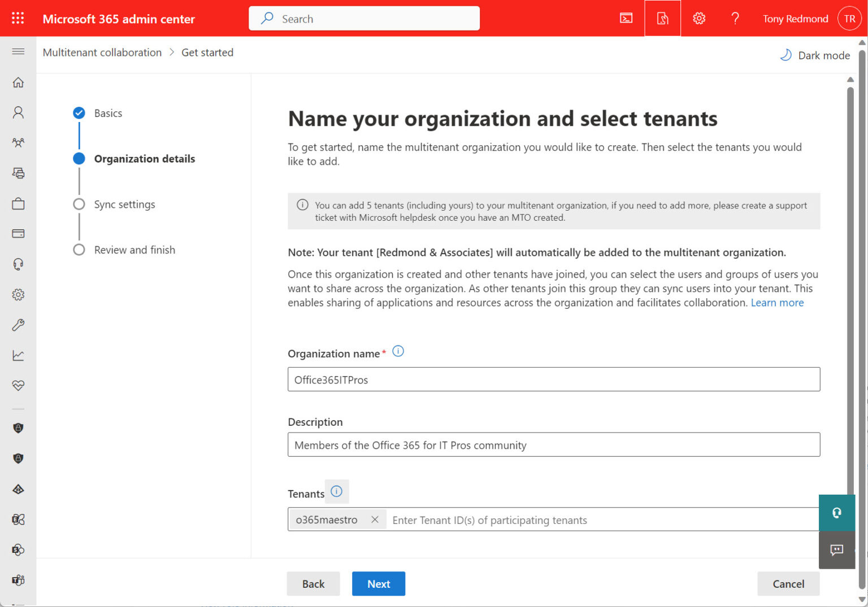Open the Cloud Shell terminal icon
The height and width of the screenshot is (607, 868).
[626, 18]
